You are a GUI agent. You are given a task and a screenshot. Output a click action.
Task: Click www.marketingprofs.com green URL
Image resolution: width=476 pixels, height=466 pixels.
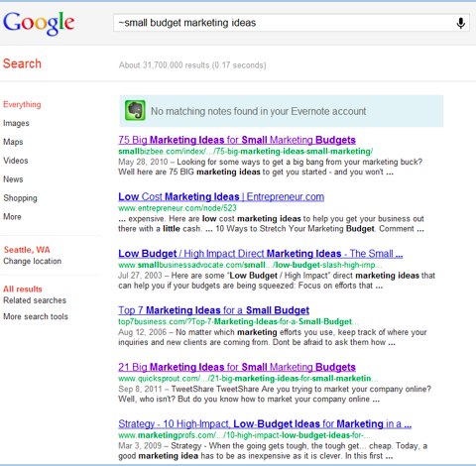click(x=244, y=435)
